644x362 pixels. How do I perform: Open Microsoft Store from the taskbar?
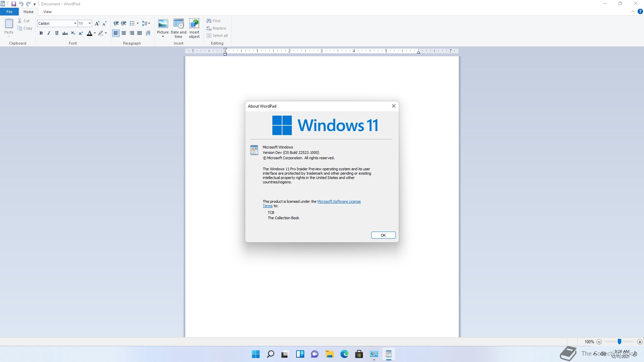pyautogui.click(x=359, y=354)
